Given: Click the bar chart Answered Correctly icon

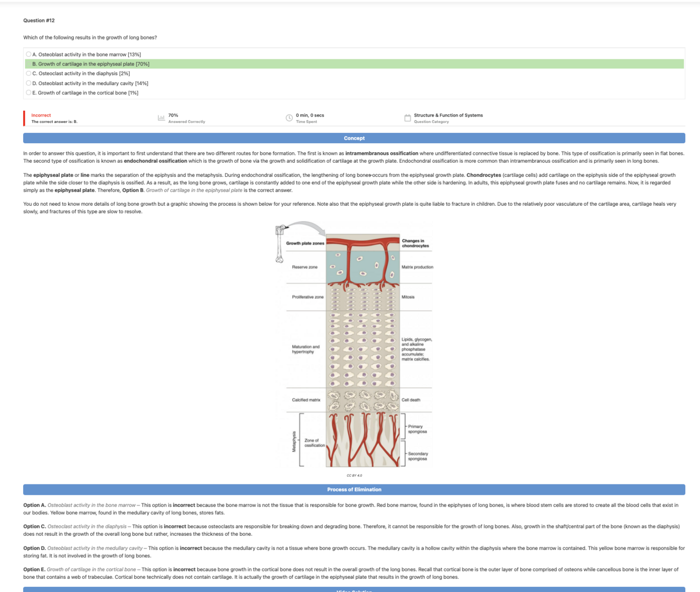Looking at the screenshot, I should click(x=161, y=118).
